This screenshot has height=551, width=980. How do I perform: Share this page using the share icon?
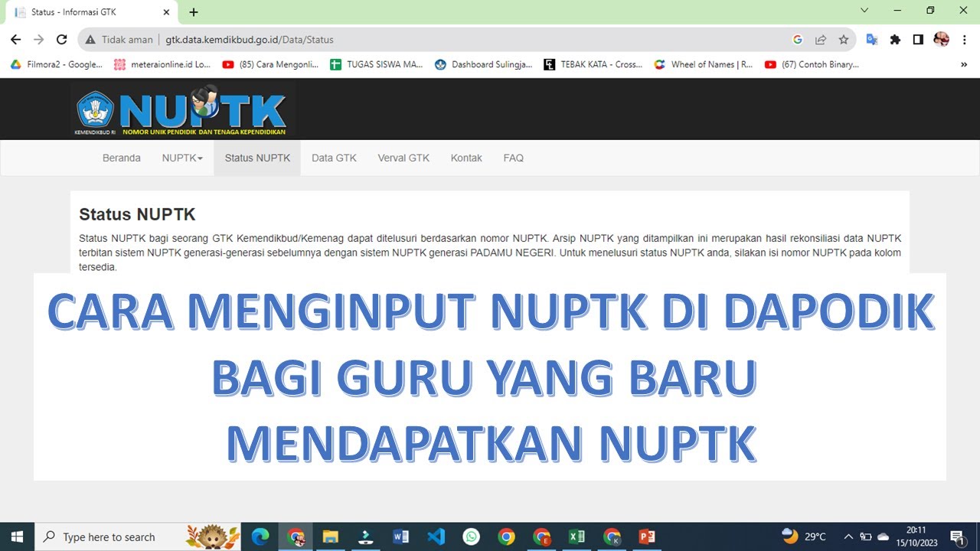tap(821, 40)
